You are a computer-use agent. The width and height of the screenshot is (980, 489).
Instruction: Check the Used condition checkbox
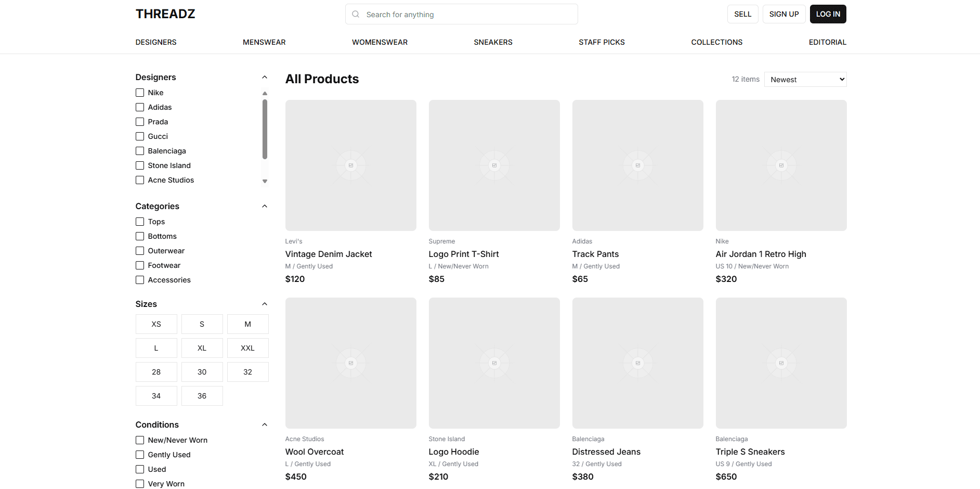coord(140,469)
